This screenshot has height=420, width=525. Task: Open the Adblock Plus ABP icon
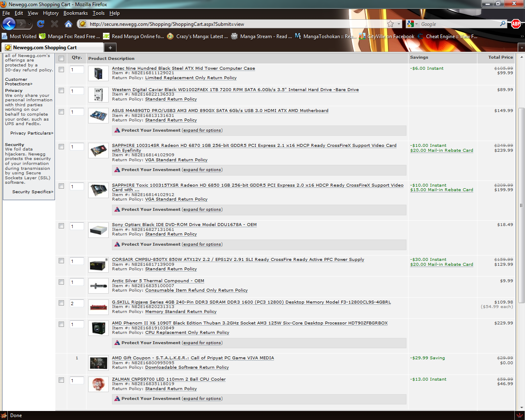pos(516,24)
